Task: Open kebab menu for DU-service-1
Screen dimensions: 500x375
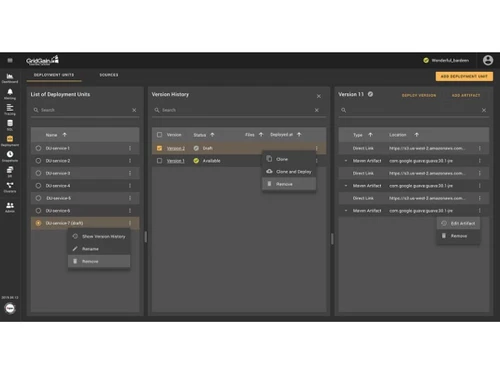Action: (130, 148)
